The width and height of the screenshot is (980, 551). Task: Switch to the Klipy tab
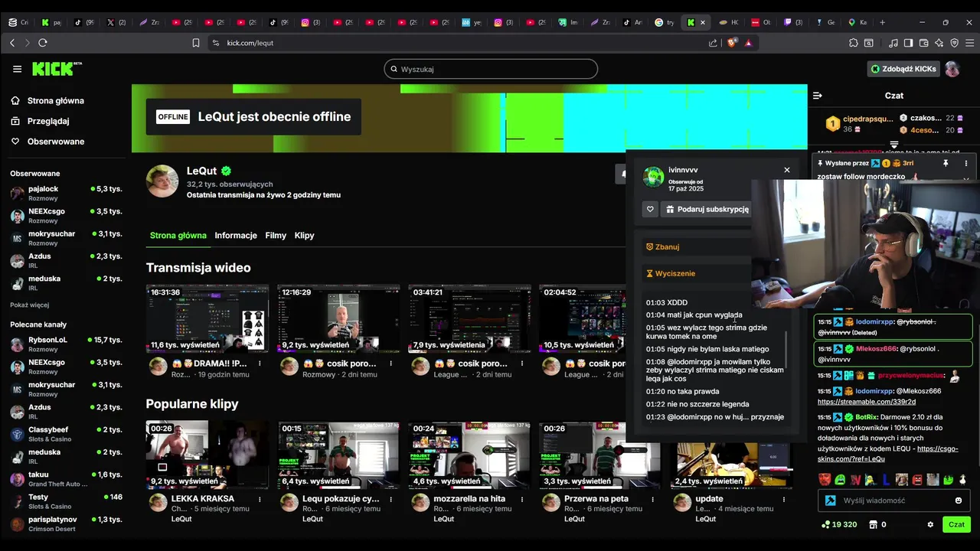pos(305,236)
